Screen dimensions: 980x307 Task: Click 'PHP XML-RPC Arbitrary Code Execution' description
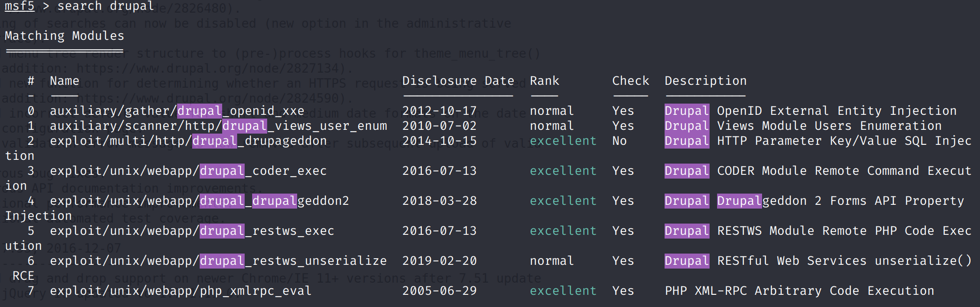(x=799, y=291)
